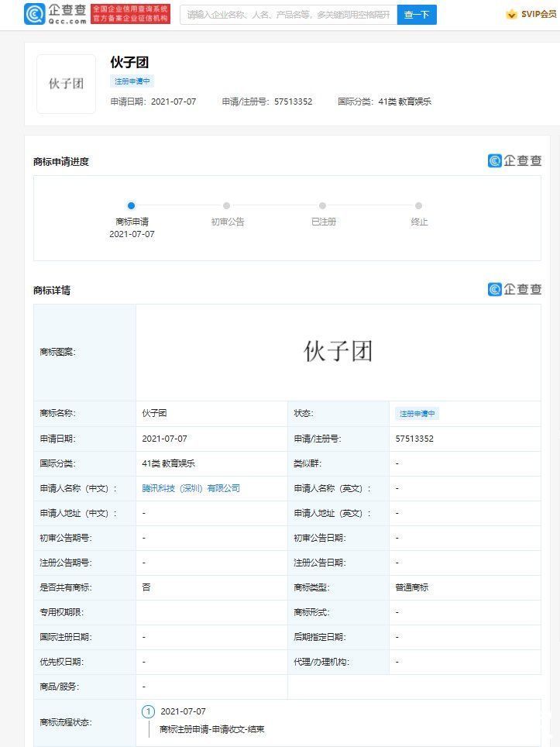The image size is (560, 747).
Task: Click the 商标详情 section heading
Action: [52, 290]
